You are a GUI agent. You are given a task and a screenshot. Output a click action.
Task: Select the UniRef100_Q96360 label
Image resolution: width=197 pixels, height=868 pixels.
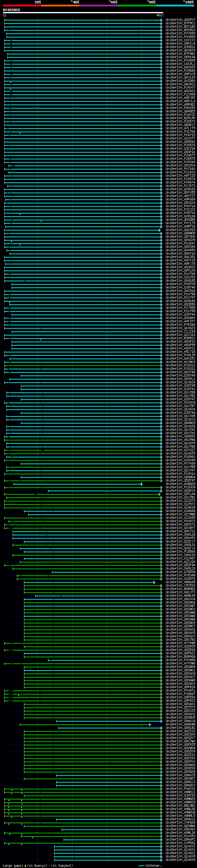tap(180, 830)
